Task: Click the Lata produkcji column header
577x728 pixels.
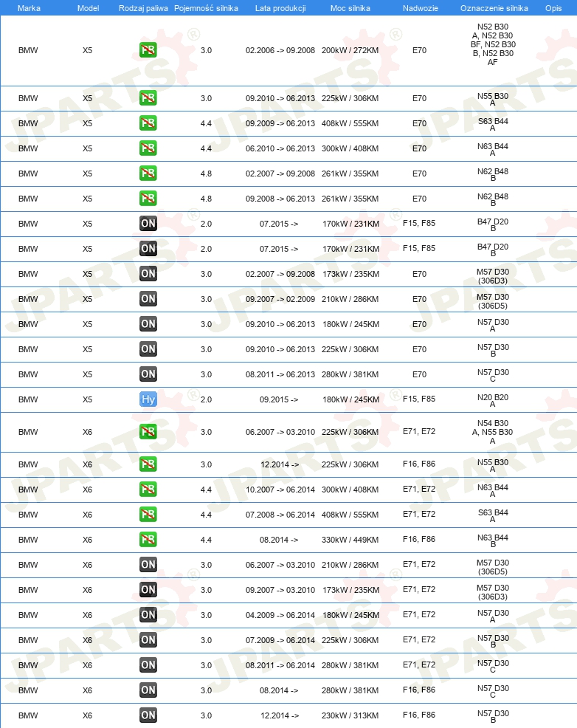Action: click(x=280, y=8)
